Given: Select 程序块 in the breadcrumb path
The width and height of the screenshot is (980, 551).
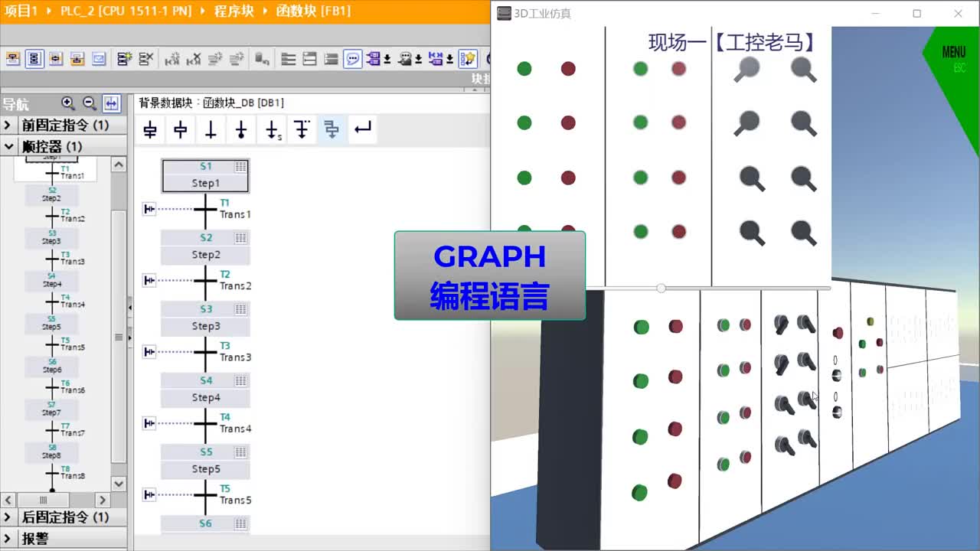Looking at the screenshot, I should (234, 11).
